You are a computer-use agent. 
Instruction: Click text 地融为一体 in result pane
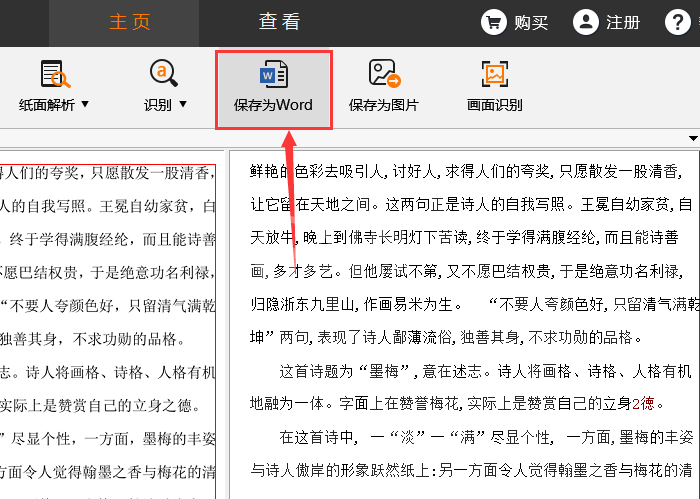(x=287, y=403)
